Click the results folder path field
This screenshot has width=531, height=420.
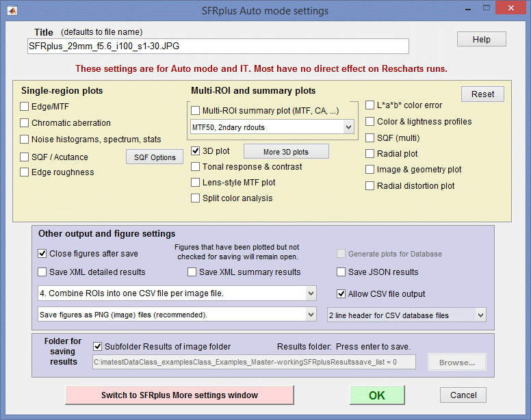pos(254,362)
